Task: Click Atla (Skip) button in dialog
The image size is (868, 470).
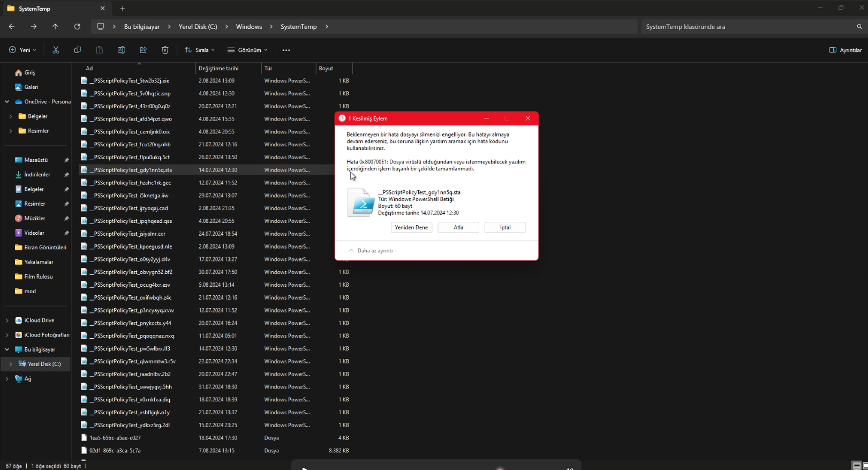Action: (x=458, y=227)
